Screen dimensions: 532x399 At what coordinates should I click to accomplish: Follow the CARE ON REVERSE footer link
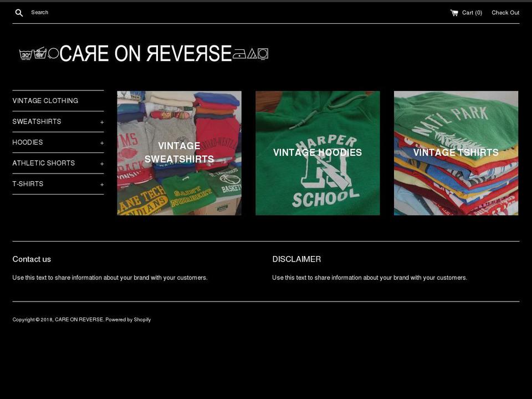(x=79, y=320)
